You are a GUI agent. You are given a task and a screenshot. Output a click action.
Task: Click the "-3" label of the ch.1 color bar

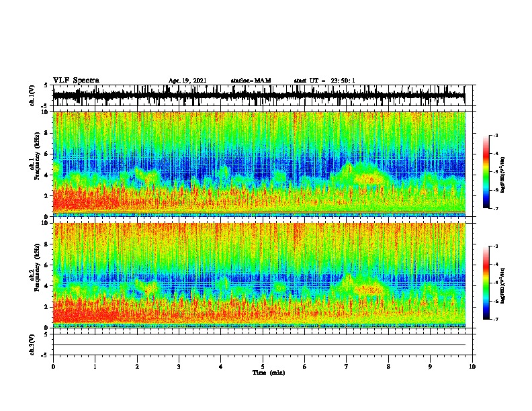[495, 135]
